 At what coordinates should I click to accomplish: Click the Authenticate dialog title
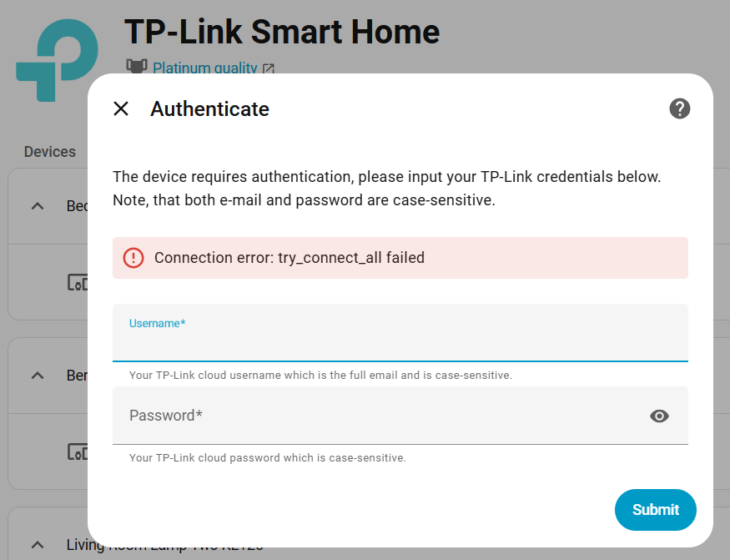click(x=209, y=108)
